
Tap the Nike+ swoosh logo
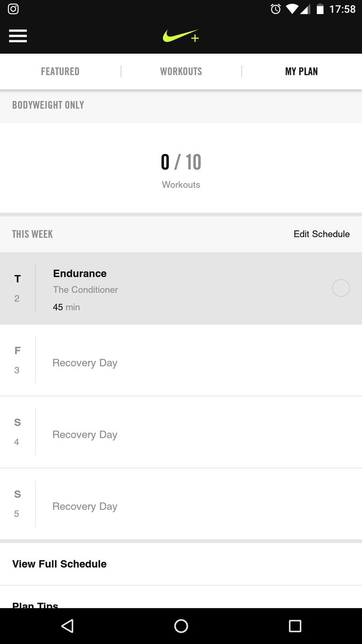(x=181, y=36)
